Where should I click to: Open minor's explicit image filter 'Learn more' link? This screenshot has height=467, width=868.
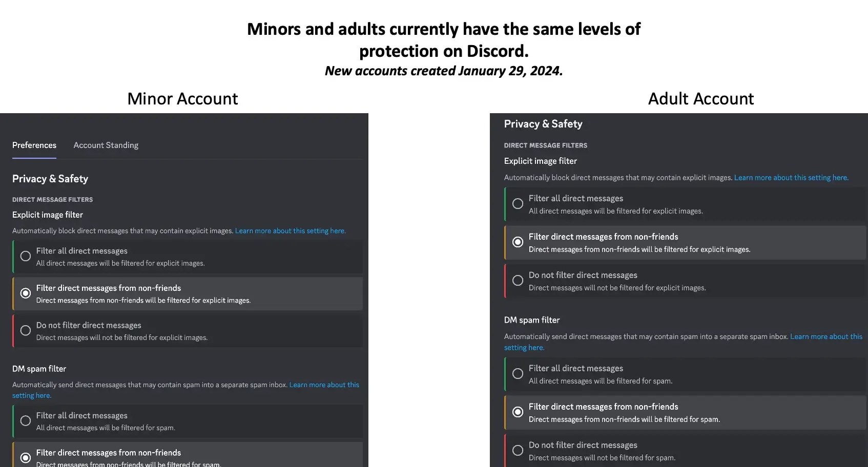(x=290, y=231)
